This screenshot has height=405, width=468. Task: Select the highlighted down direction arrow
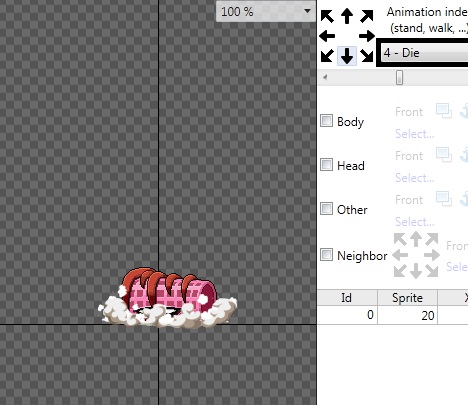pyautogui.click(x=347, y=55)
